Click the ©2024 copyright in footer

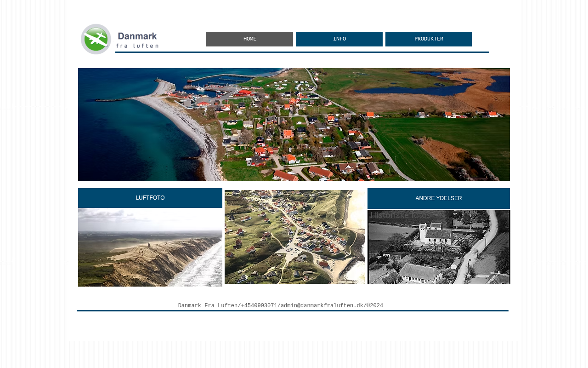[374, 306]
